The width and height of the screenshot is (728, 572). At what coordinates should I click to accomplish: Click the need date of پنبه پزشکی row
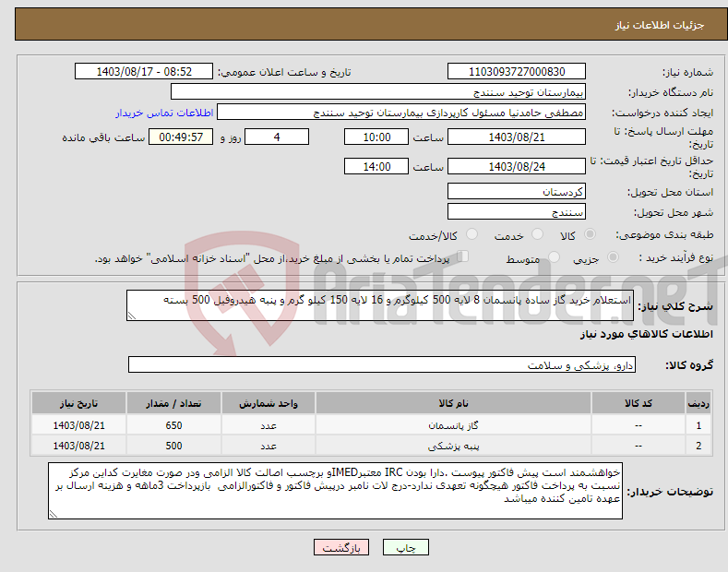pyautogui.click(x=79, y=446)
